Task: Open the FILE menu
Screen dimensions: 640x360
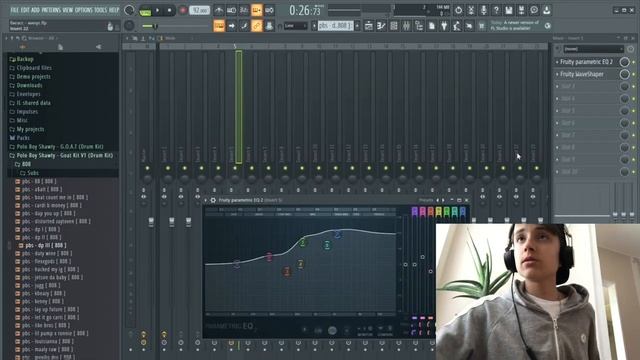Action: [15, 10]
